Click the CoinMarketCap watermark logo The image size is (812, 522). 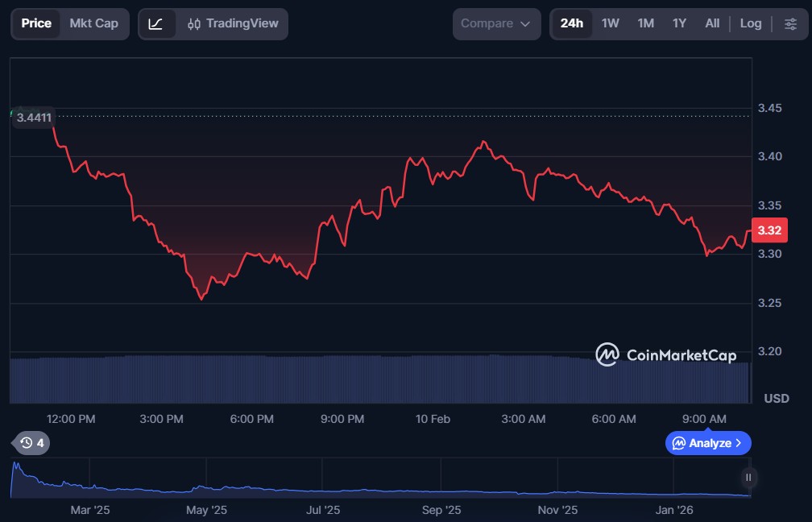click(665, 354)
